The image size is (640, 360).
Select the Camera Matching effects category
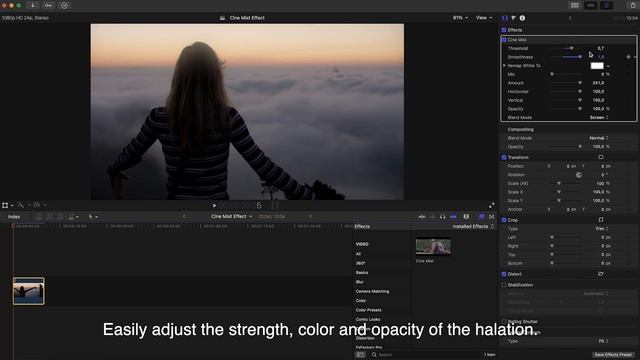[372, 291]
